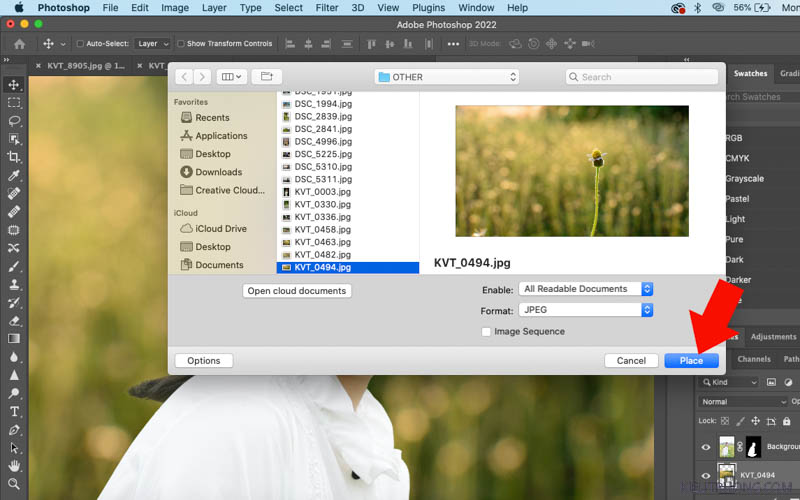Viewport: 800px width, 500px height.
Task: Select the Spot Healing Brush tool
Action: click(14, 193)
